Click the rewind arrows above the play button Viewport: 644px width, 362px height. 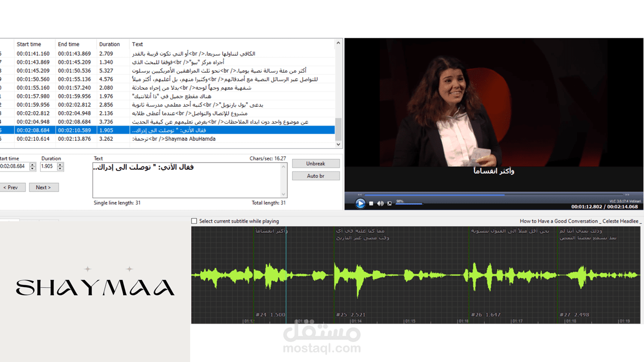[x=360, y=195]
